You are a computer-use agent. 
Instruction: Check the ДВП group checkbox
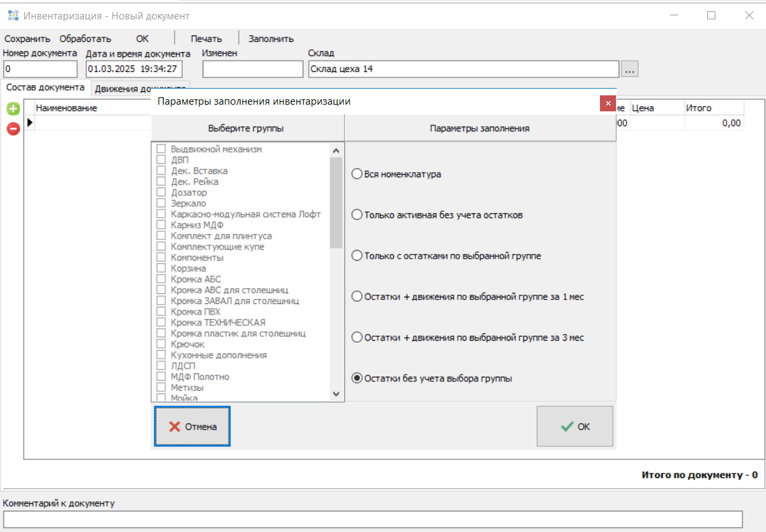[161, 160]
